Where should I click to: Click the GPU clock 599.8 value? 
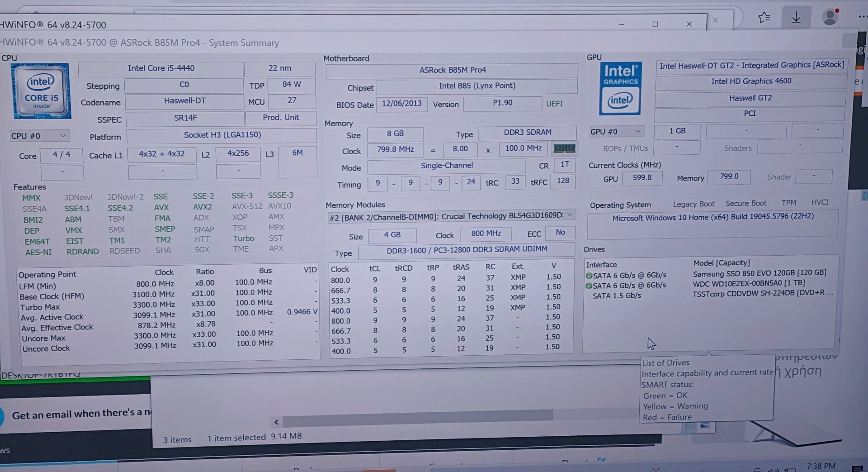642,178
